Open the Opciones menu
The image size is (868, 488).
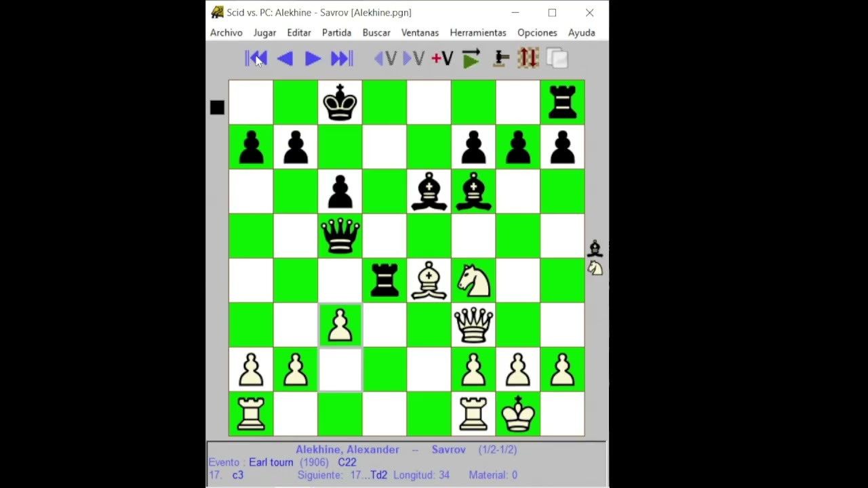pos(537,33)
